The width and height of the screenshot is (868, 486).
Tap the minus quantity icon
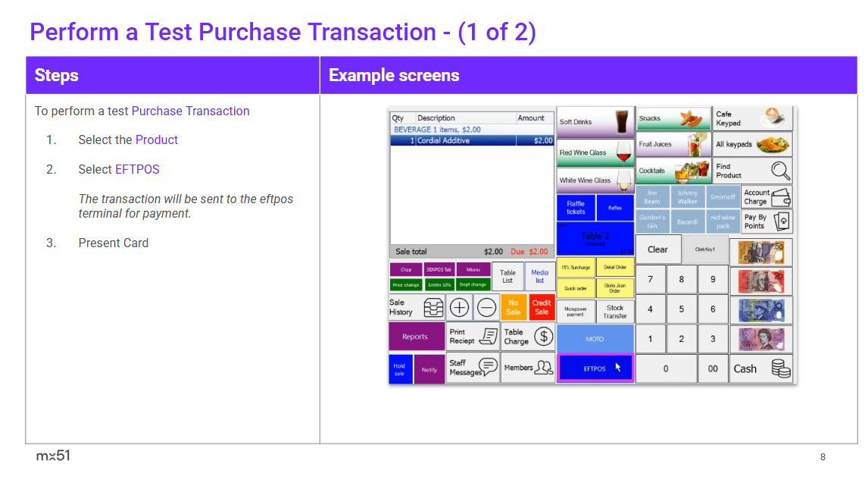pyautogui.click(x=487, y=307)
